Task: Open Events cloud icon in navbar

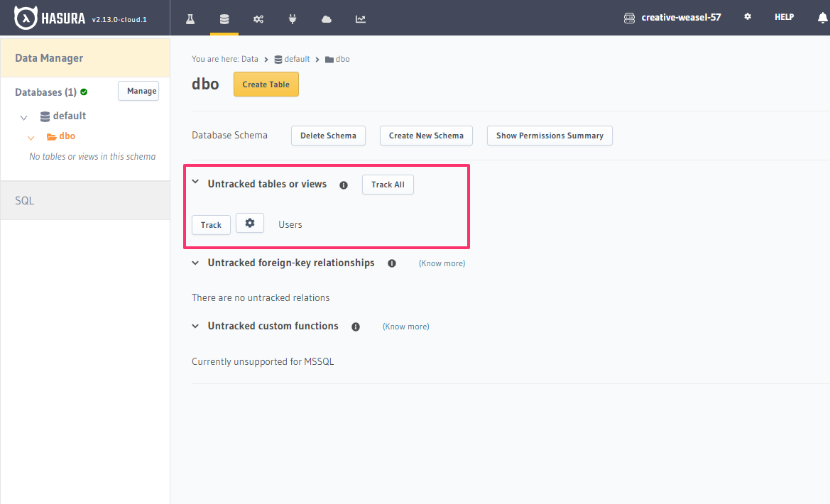Action: click(327, 19)
